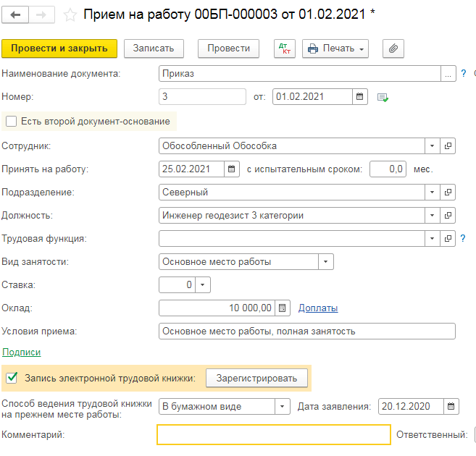476x456 pixels.
Task: Click the 'Зарегистрировать' button
Action: tap(256, 378)
